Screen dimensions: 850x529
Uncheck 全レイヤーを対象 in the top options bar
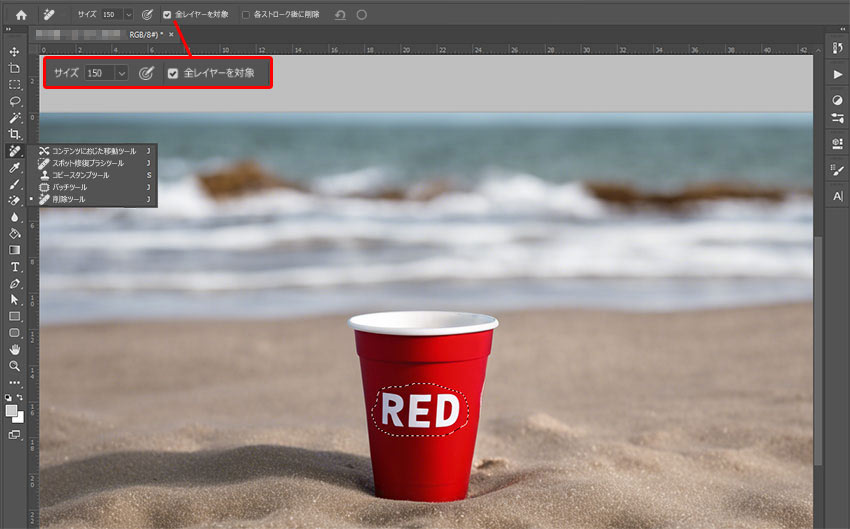(167, 15)
